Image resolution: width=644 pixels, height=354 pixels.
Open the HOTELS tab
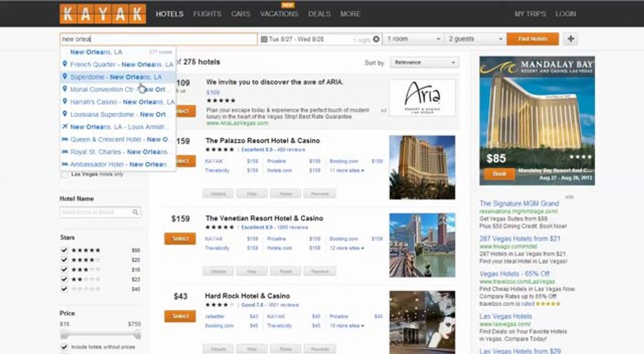[x=170, y=14]
